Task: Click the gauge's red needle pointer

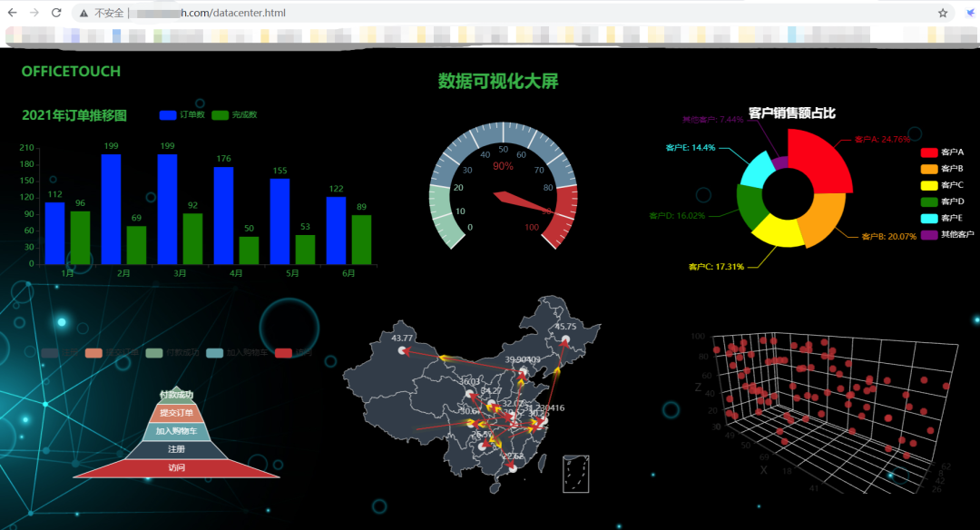Action: [522, 203]
